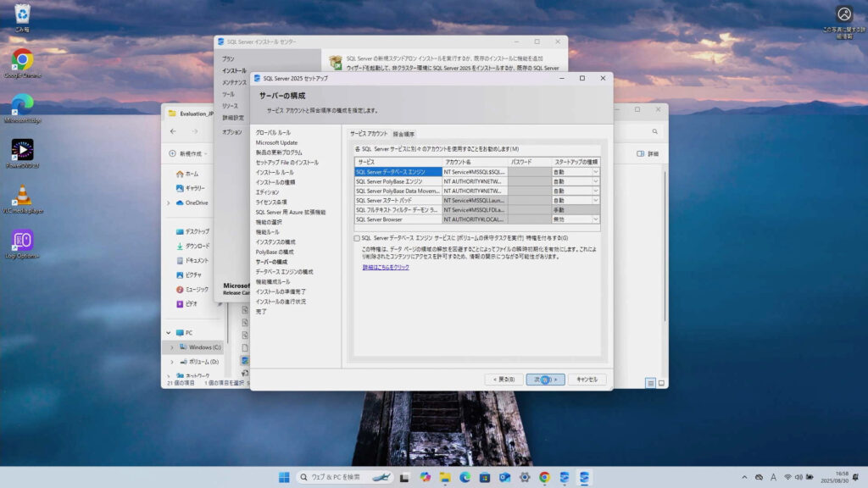
Task: Open the Recycle Bin desktop icon
Action: pyautogui.click(x=22, y=18)
